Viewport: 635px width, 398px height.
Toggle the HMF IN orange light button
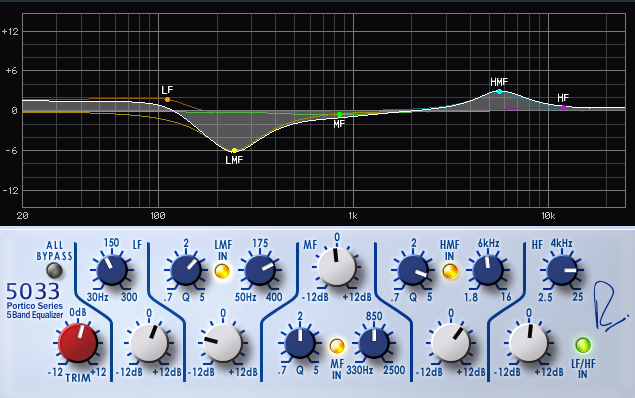point(450,271)
